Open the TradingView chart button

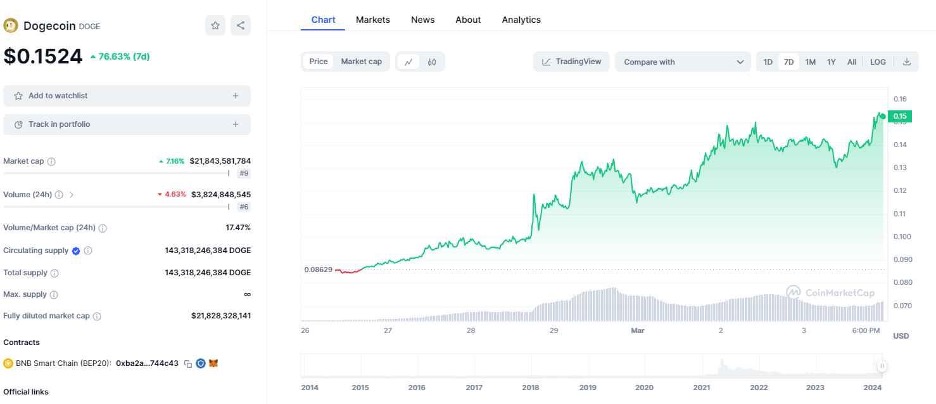(x=571, y=62)
